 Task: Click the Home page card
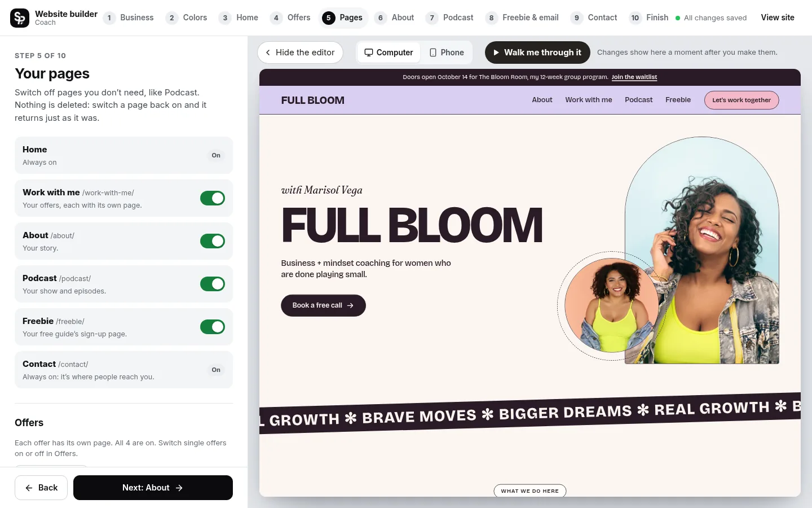tap(123, 155)
